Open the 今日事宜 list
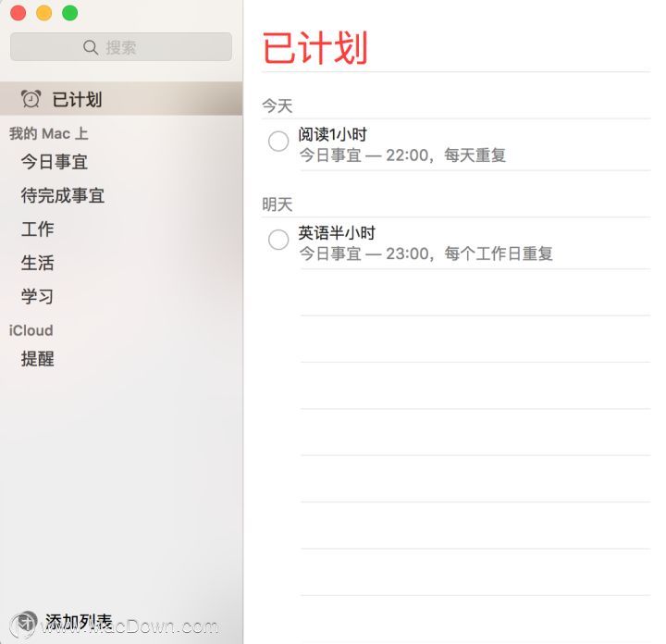Viewport: 666px width, 644px height. (x=55, y=162)
